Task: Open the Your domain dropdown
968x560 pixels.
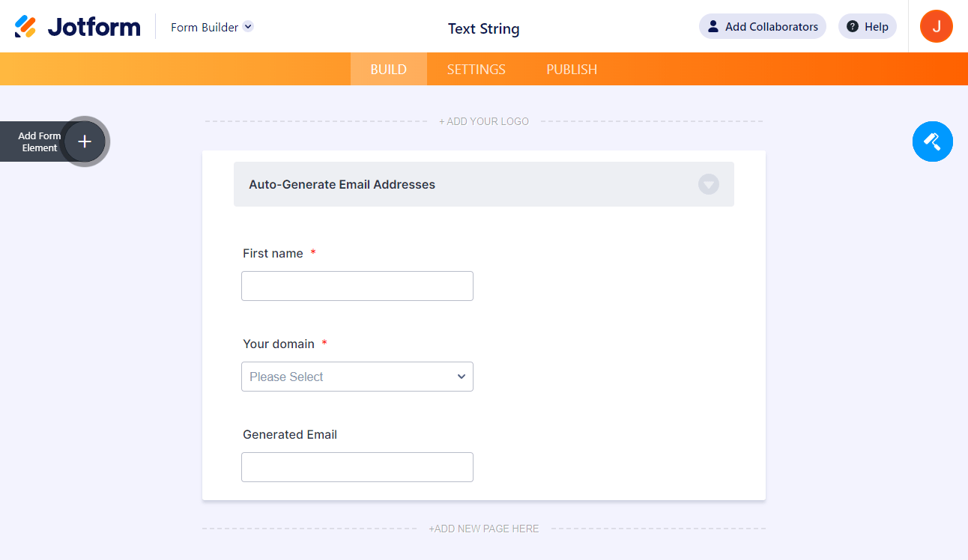Action: pos(357,377)
